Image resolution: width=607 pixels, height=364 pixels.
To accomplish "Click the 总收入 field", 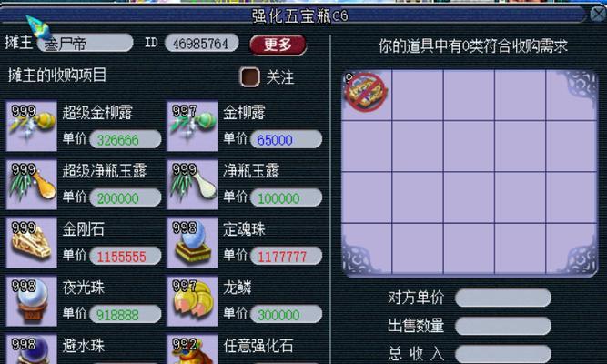I will coord(503,354).
